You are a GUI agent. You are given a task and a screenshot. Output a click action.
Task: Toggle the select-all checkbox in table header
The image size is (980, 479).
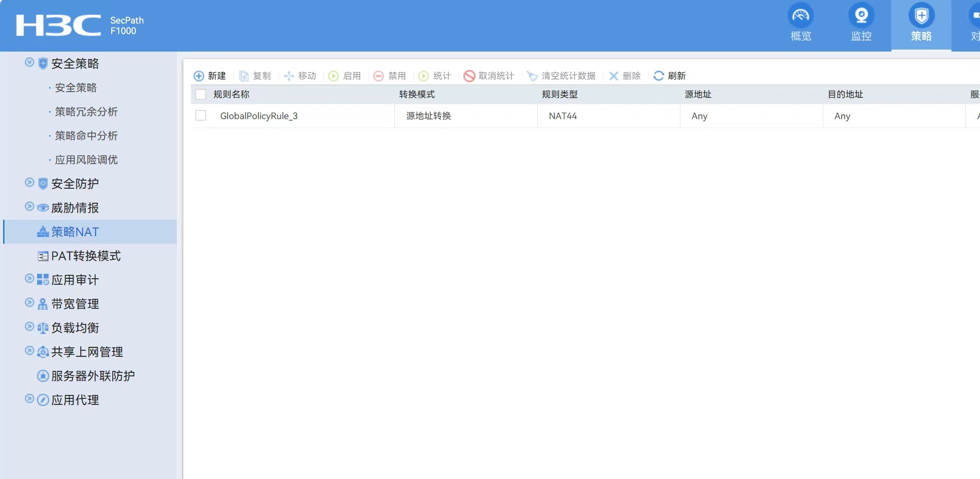pyautogui.click(x=201, y=95)
